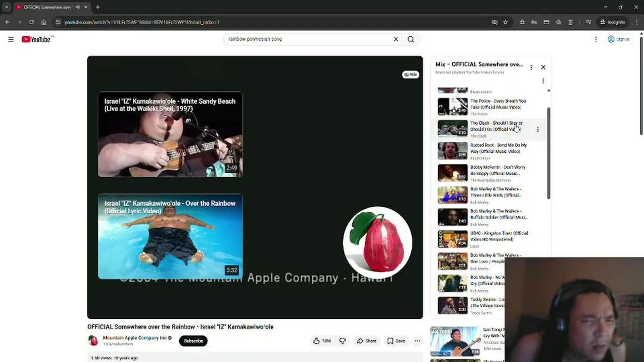Share the video
This screenshot has width=644, height=362.
pyautogui.click(x=366, y=341)
